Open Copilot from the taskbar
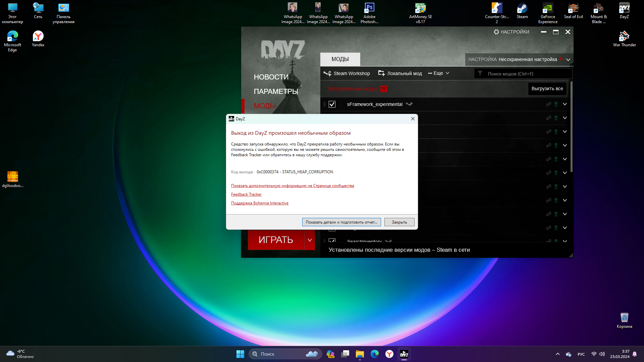 (330, 354)
